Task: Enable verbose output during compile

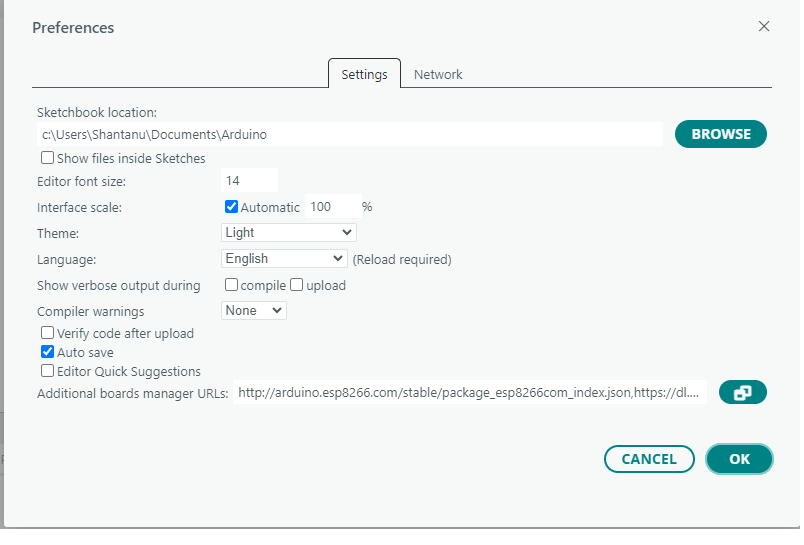Action: (231, 285)
